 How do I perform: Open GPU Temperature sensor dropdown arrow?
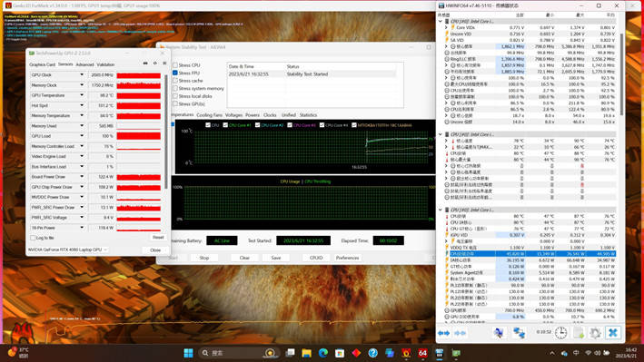[82, 95]
